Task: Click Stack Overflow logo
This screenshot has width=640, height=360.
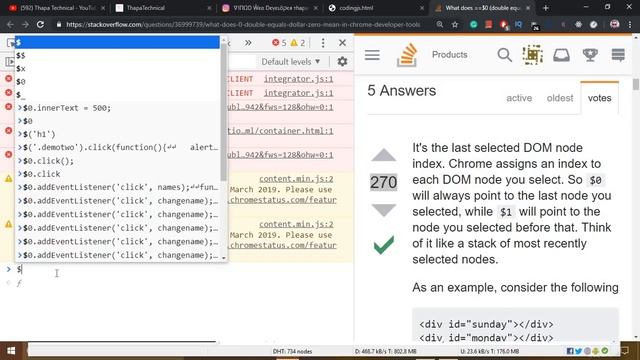Action: coord(407,55)
